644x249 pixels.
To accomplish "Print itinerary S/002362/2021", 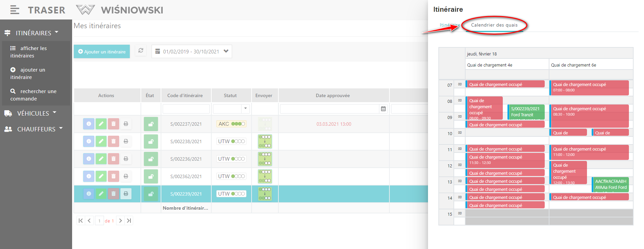I will 126,176.
